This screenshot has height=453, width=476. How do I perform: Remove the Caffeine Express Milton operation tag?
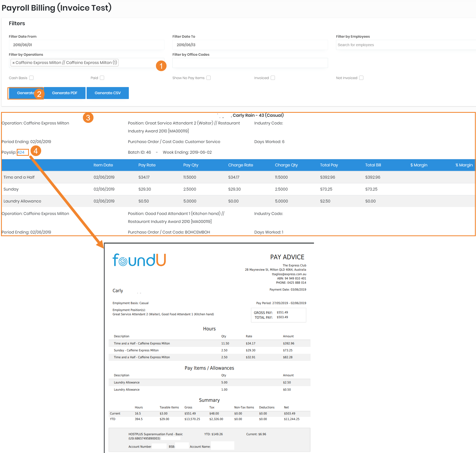coord(14,63)
